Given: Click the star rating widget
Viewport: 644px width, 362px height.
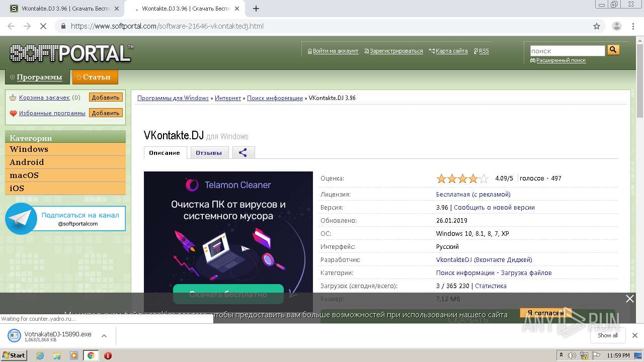Looking at the screenshot, I should click(462, 178).
